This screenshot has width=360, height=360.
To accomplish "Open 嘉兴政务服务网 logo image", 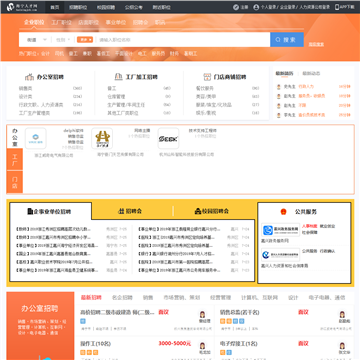I will click(x=281, y=230).
